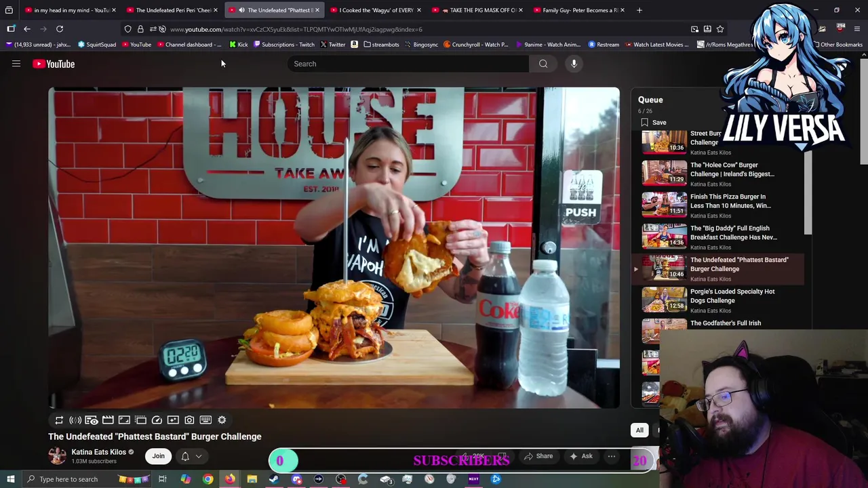Close the Family Guy tab
Image resolution: width=868 pixels, height=488 pixels.
(623, 10)
